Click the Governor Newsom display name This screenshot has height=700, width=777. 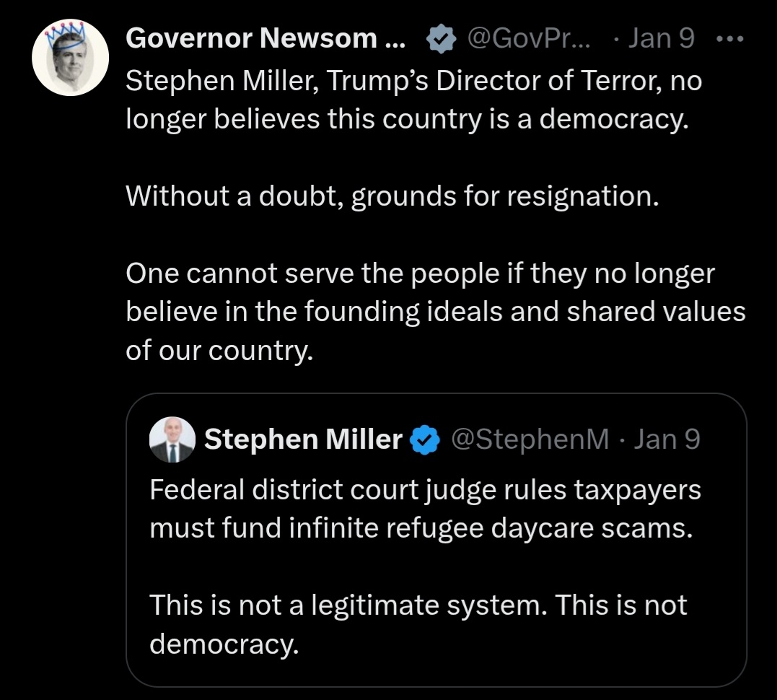[x=265, y=38]
